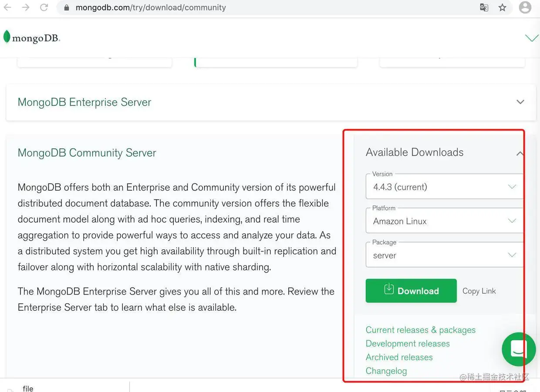Image resolution: width=540 pixels, height=392 pixels.
Task: Click the downloaded file item in bottom bar
Action: pyautogui.click(x=65, y=387)
